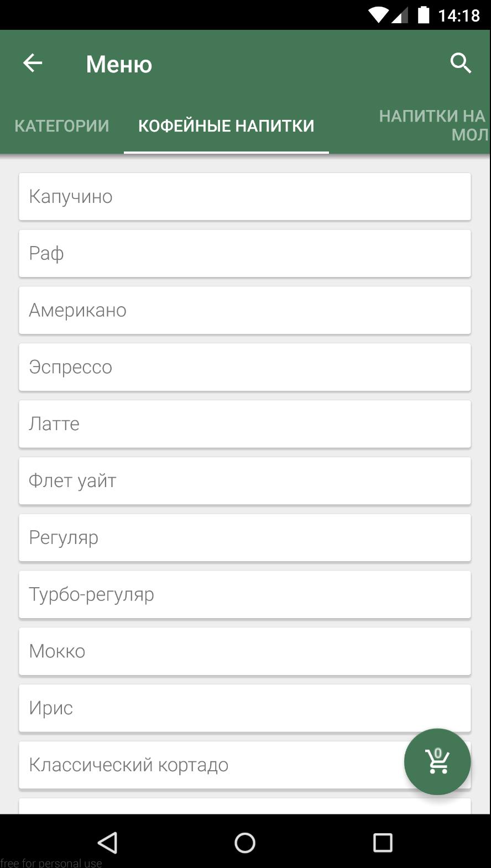Open the recent apps square button
Image resolution: width=491 pixels, height=868 pixels.
click(x=382, y=843)
